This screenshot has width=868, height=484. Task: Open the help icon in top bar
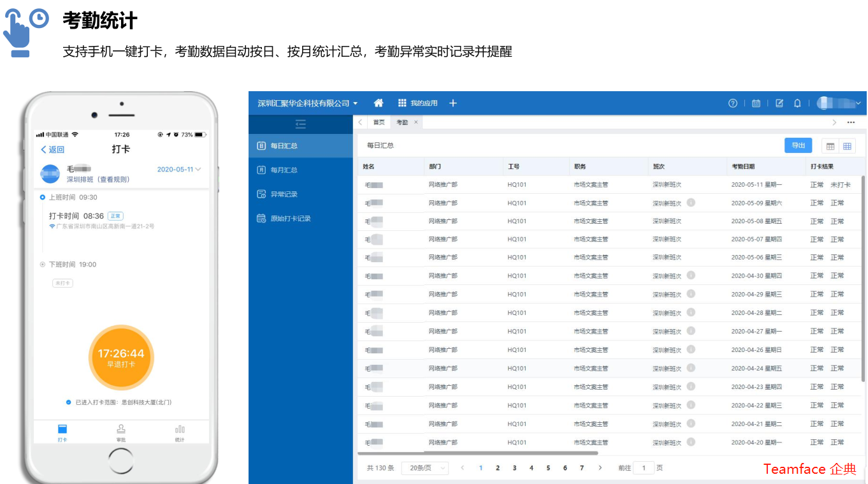coord(733,103)
